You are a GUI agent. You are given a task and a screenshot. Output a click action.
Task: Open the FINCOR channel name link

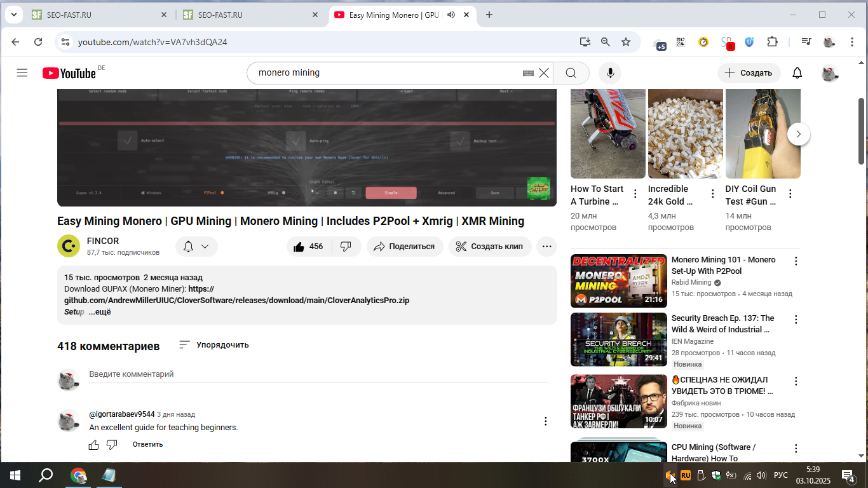[x=103, y=241]
